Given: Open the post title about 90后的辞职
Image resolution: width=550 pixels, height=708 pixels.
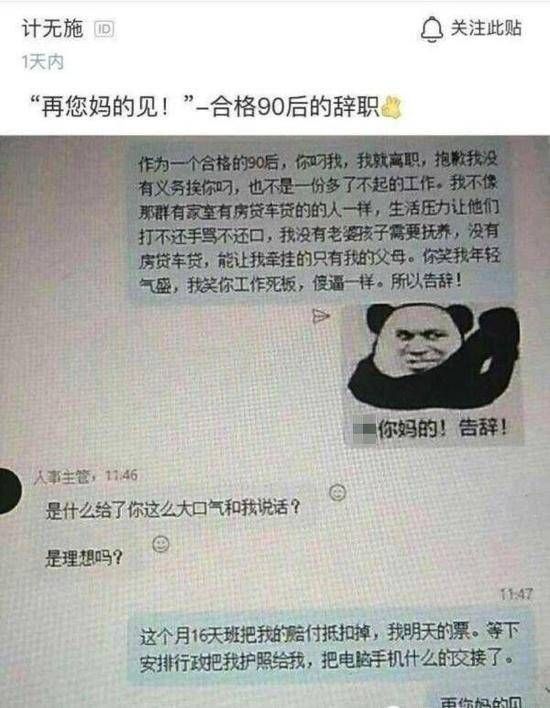Looking at the screenshot, I should click(215, 107).
